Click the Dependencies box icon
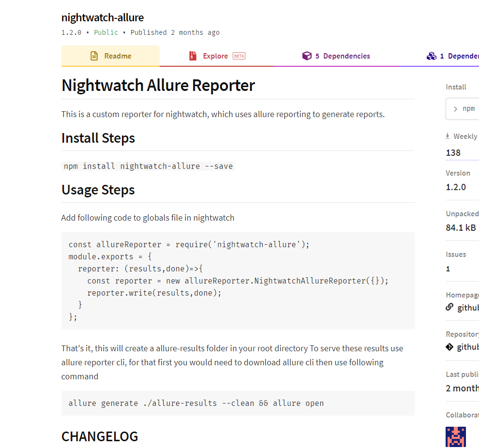The height and width of the screenshot is (448, 479). [x=307, y=56]
